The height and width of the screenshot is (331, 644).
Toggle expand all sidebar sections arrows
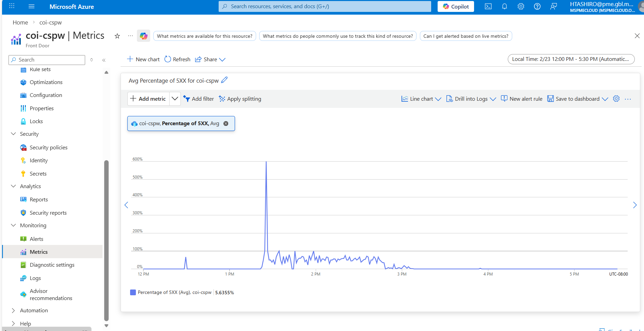[92, 60]
